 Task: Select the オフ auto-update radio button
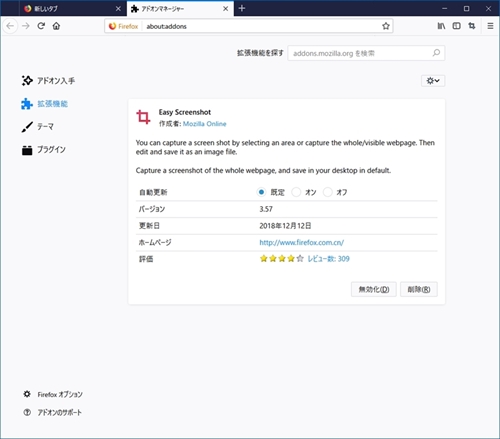coord(328,192)
